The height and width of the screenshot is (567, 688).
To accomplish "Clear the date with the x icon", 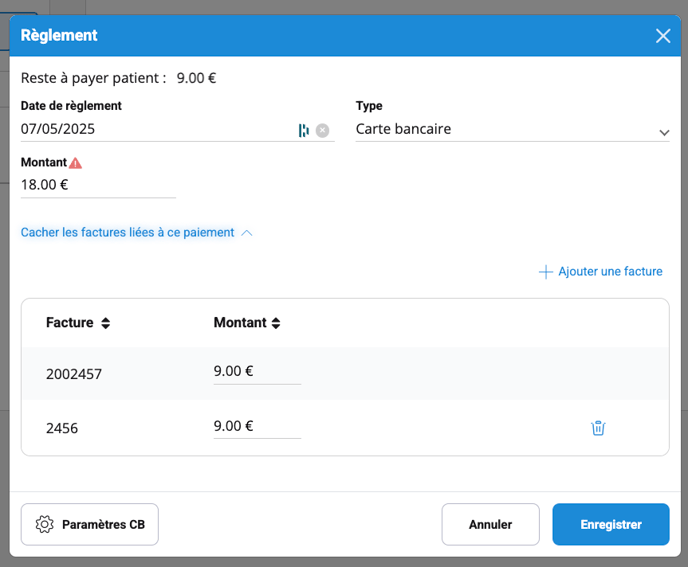I will pyautogui.click(x=322, y=130).
